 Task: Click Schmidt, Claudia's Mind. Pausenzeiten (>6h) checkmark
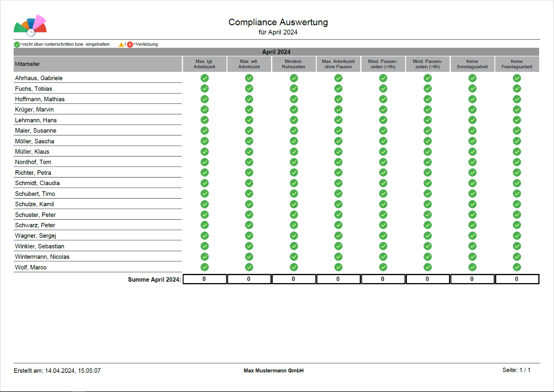(383, 183)
